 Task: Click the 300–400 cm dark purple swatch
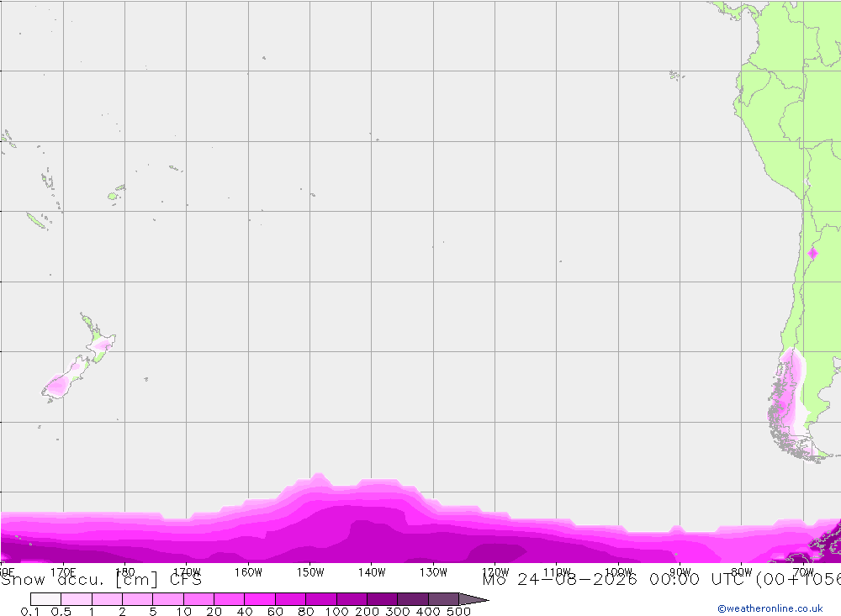pyautogui.click(x=413, y=599)
